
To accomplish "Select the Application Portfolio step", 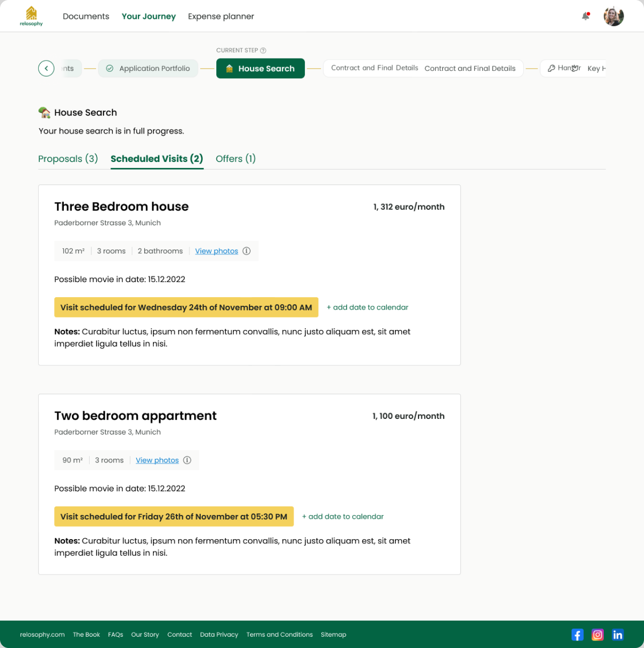I will pos(148,68).
